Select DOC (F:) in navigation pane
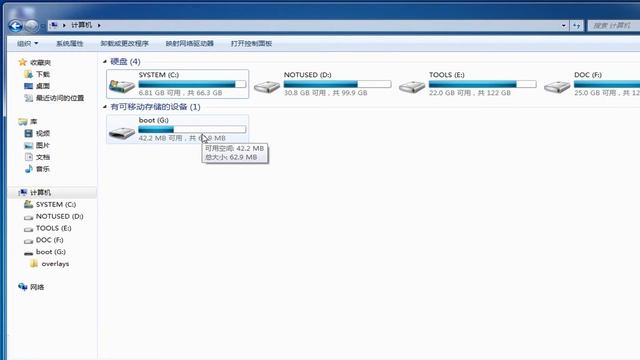Image resolution: width=640 pixels, height=360 pixels. (44, 240)
